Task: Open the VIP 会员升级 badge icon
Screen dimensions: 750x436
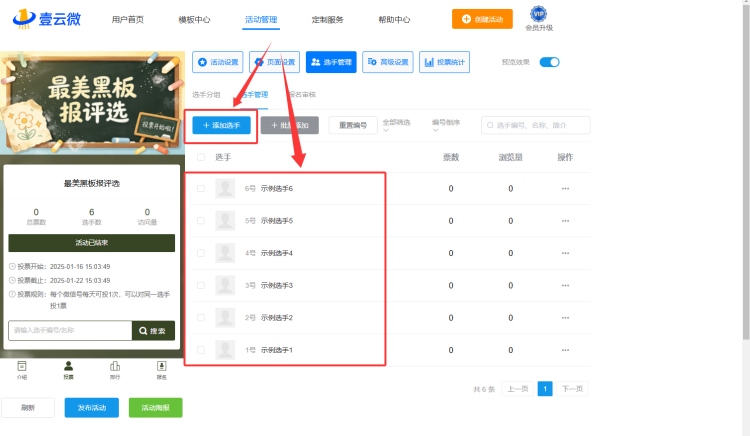Action: point(539,14)
